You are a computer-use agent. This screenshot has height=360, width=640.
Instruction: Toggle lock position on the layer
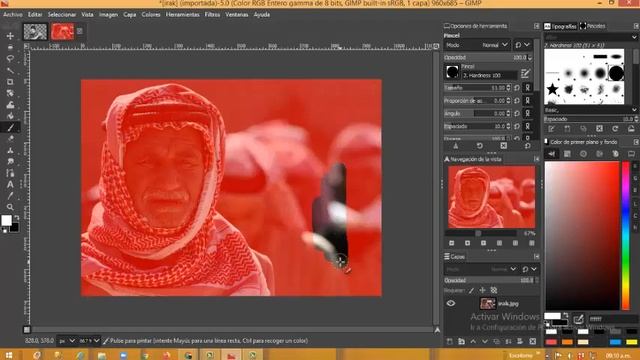point(482,290)
